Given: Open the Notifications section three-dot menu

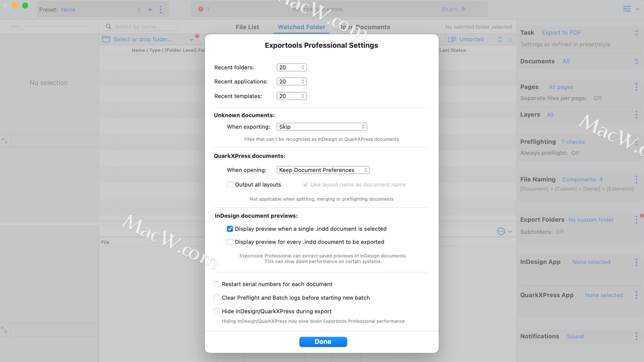Looking at the screenshot, I should [x=636, y=336].
